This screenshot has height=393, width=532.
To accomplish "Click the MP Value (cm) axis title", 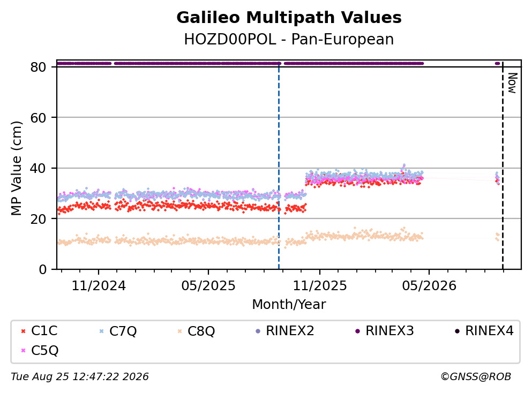I will click(x=16, y=168).
